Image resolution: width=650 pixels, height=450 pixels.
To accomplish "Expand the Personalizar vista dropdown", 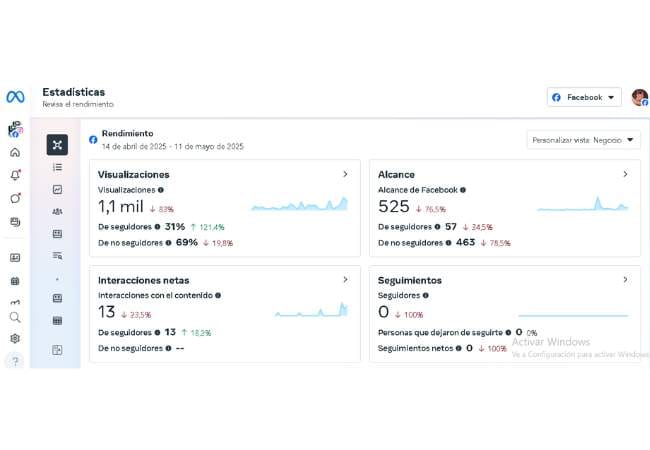I will 584,140.
